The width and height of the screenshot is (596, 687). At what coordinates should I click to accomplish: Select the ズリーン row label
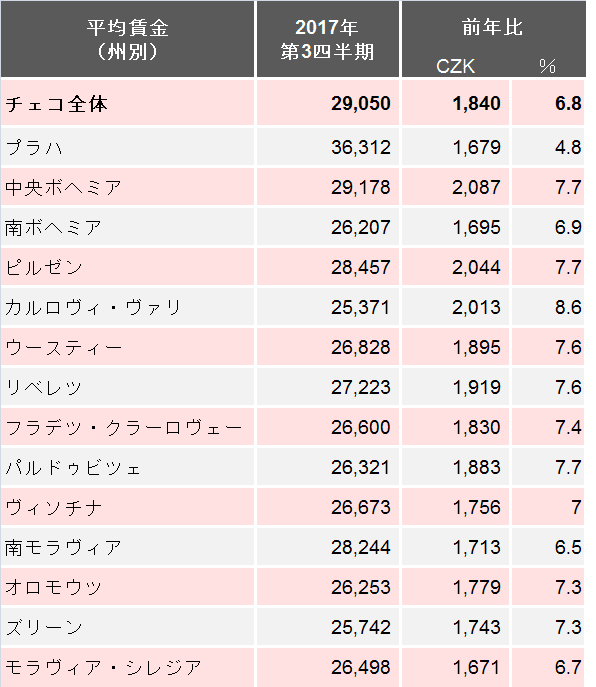click(44, 627)
